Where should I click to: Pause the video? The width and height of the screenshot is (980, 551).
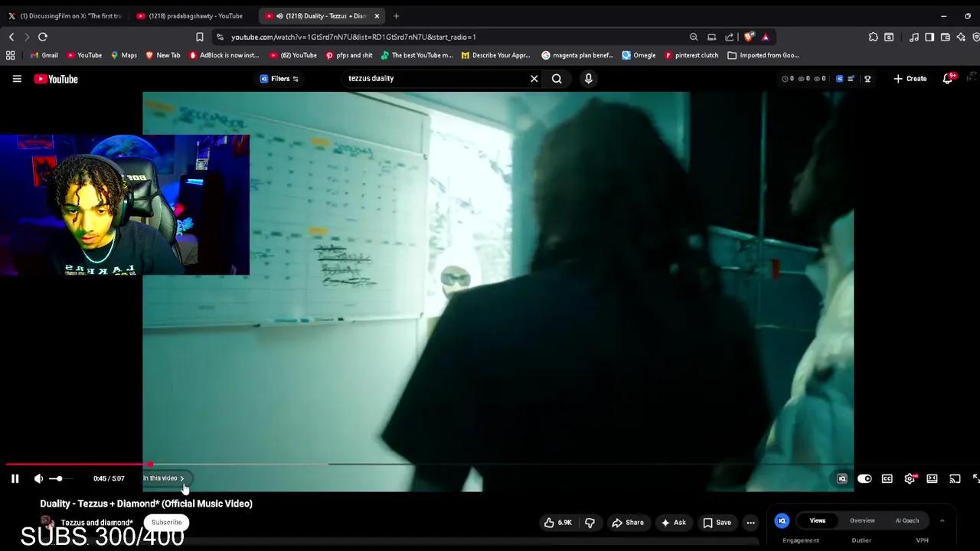(15, 478)
